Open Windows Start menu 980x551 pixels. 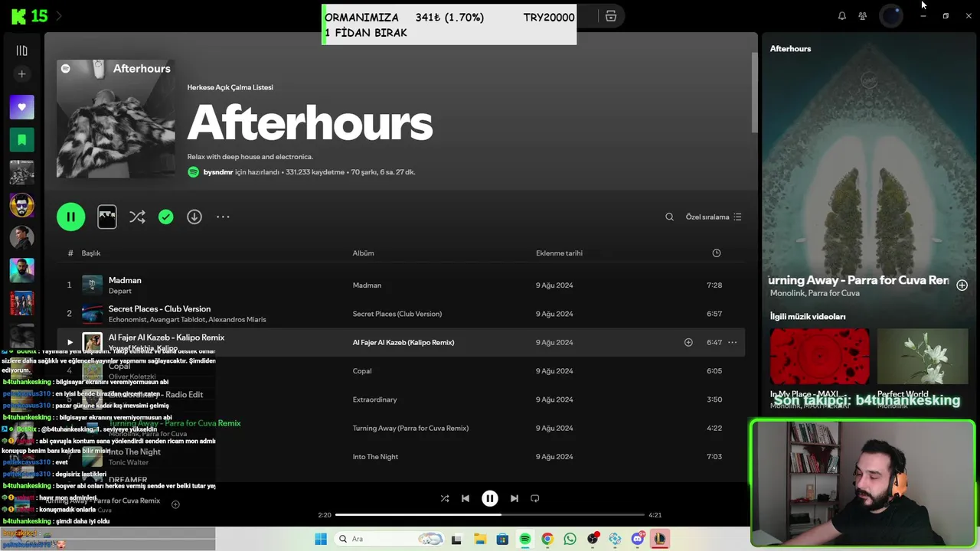321,539
